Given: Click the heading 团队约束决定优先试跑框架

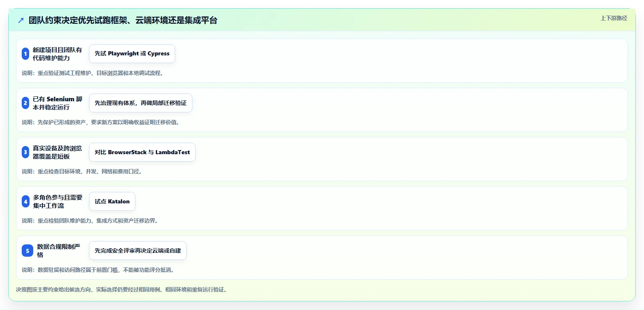Looking at the screenshot, I should click(x=123, y=20).
